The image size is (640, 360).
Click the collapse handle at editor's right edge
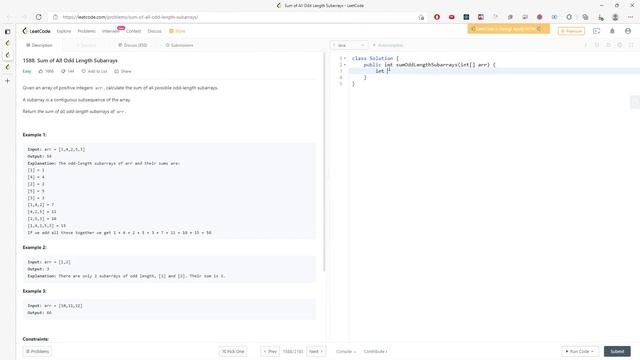pos(635,102)
